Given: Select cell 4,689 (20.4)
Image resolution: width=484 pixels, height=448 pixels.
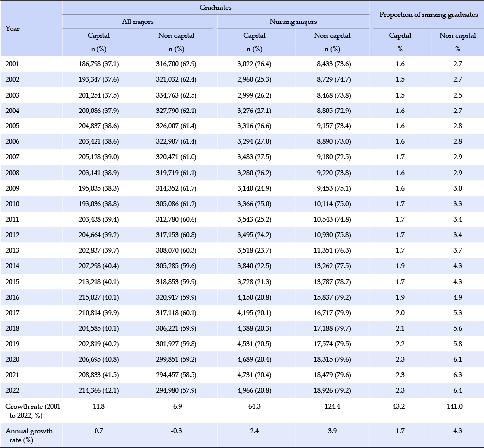Looking at the screenshot, I should 254,359.
